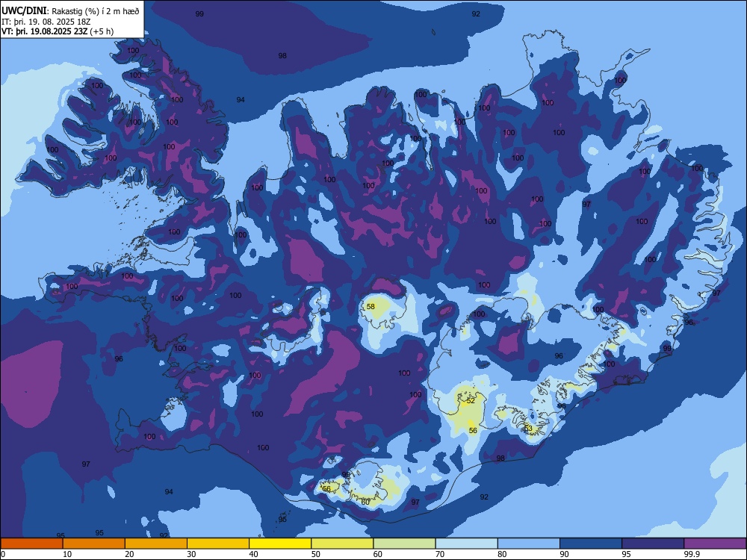
Task: Click the legend tick label "10"
Action: tap(67, 554)
